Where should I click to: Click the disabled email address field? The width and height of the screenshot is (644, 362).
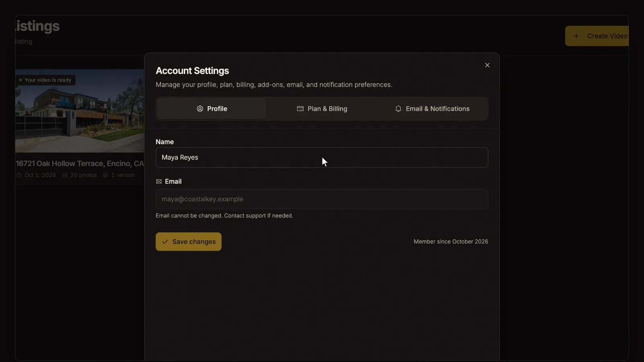pos(322,199)
